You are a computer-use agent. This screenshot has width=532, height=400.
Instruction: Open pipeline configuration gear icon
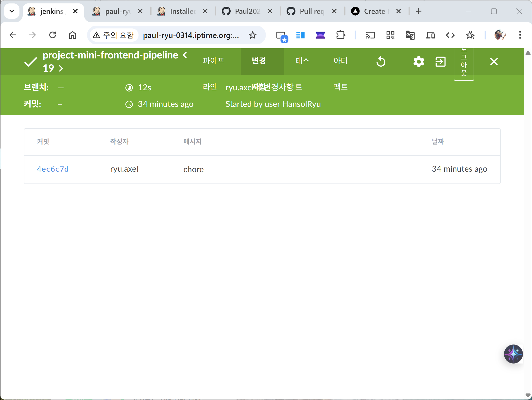[x=419, y=61]
